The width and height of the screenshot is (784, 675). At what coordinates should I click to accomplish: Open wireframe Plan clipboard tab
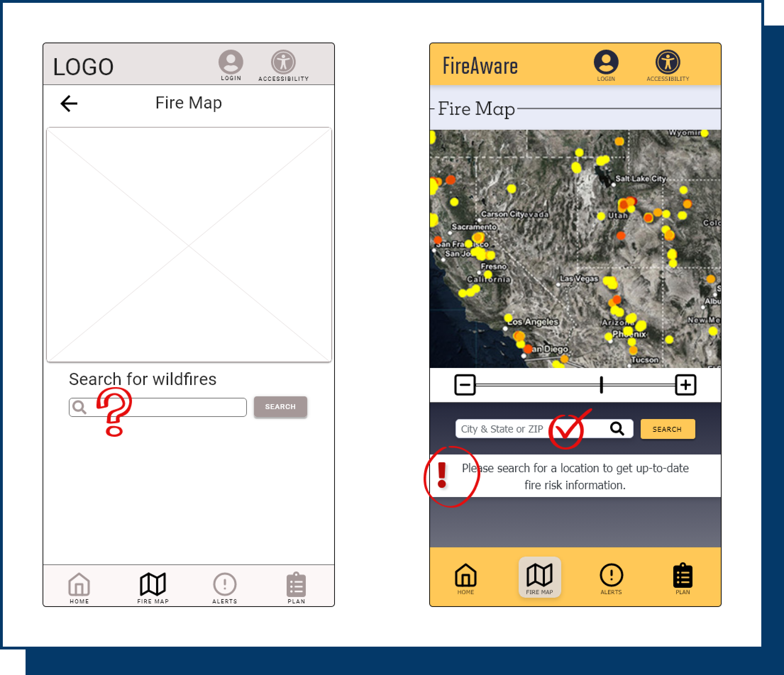point(296,586)
